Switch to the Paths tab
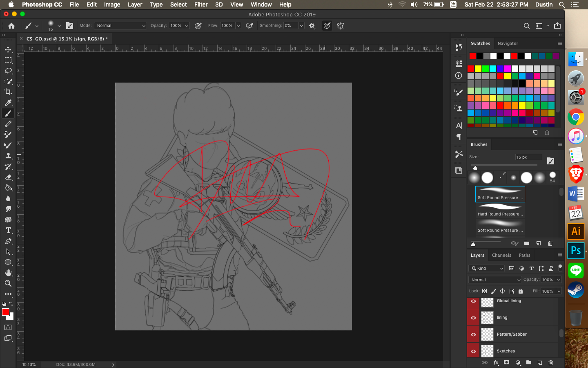588x368 pixels. click(525, 255)
